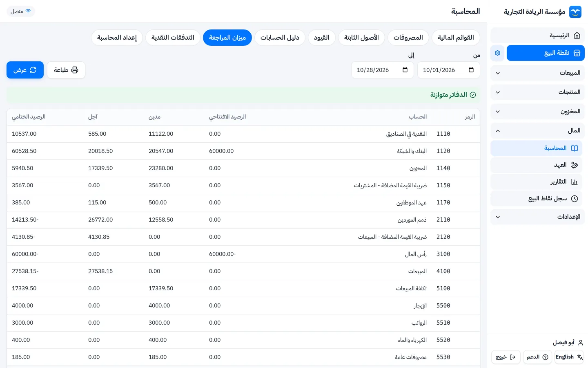Switch to الأصول الثابتة tab
This screenshot has height=368, width=588.
(361, 38)
